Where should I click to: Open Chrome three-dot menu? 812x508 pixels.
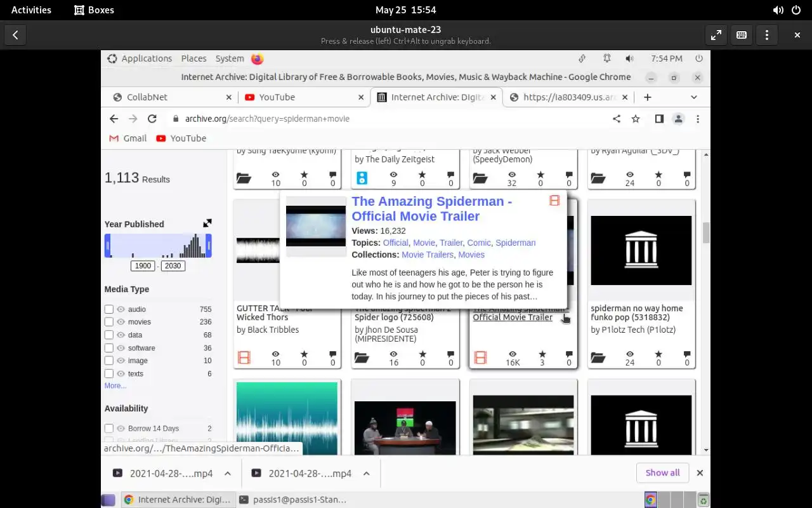click(698, 119)
